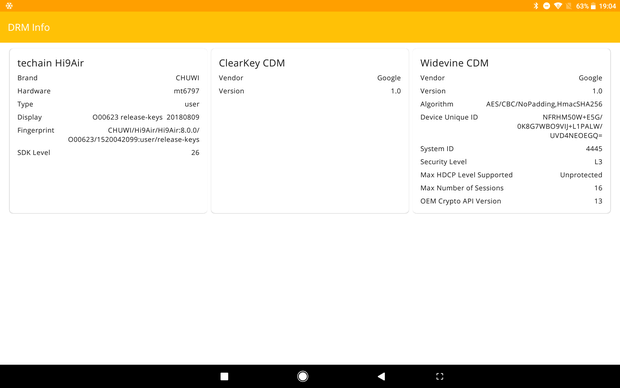Select the Widevine CDM card heading

(454, 63)
